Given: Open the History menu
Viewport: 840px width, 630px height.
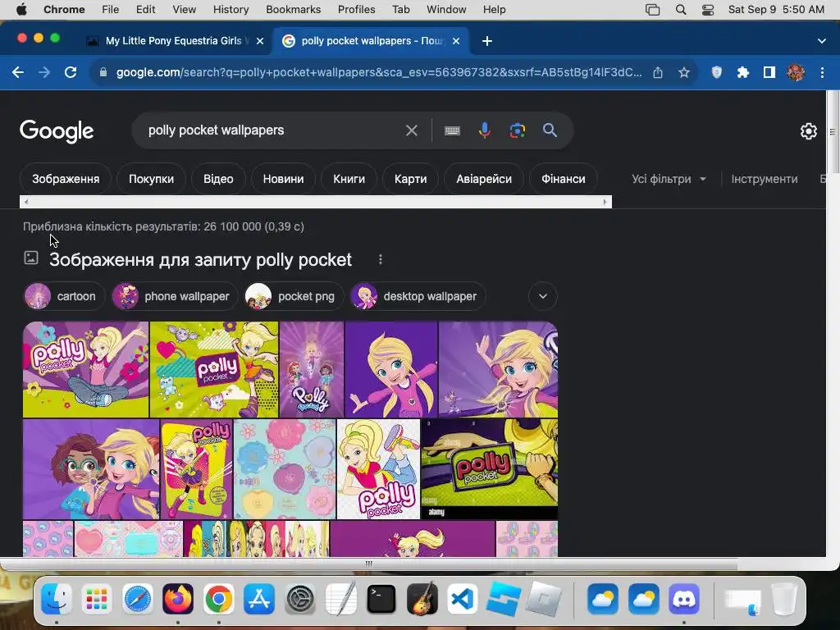Looking at the screenshot, I should [231, 10].
